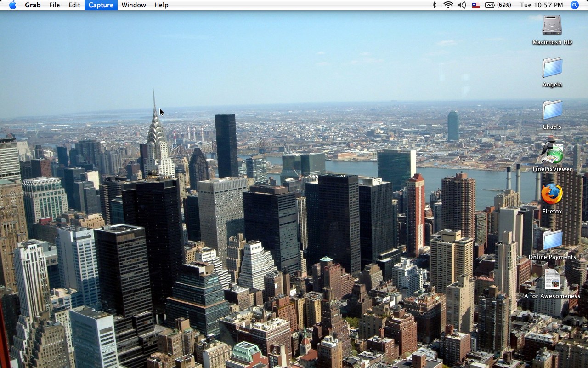Image resolution: width=588 pixels, height=368 pixels.
Task: Open the Apple menu
Action: point(12,5)
